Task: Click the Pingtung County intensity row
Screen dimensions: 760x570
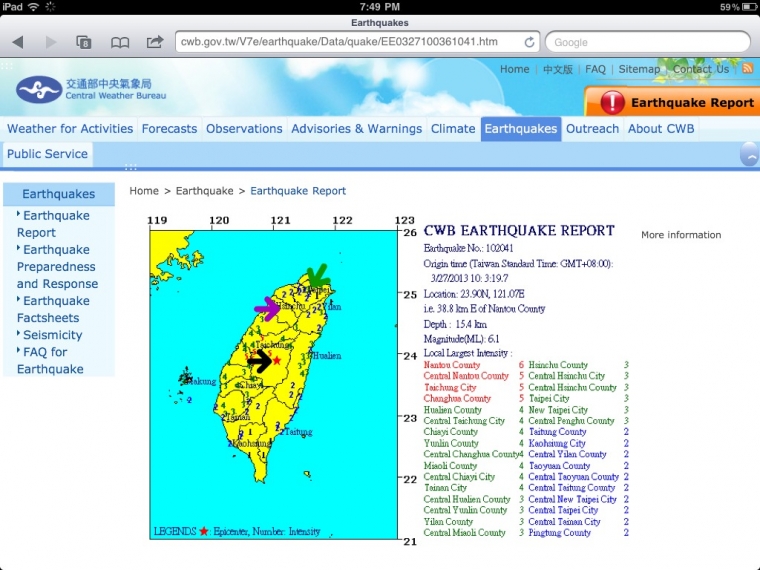Action: pyautogui.click(x=579, y=533)
